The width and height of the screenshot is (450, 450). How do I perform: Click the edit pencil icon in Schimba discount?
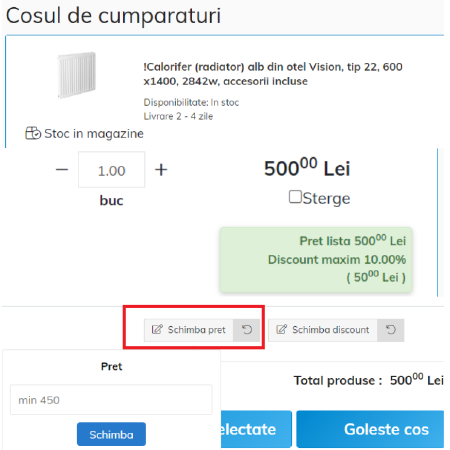pos(281,330)
